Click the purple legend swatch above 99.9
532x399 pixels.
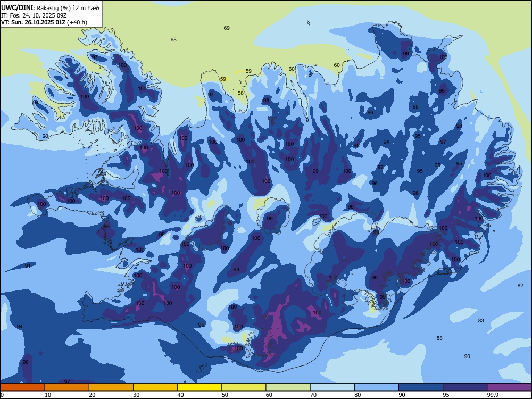pos(509,387)
